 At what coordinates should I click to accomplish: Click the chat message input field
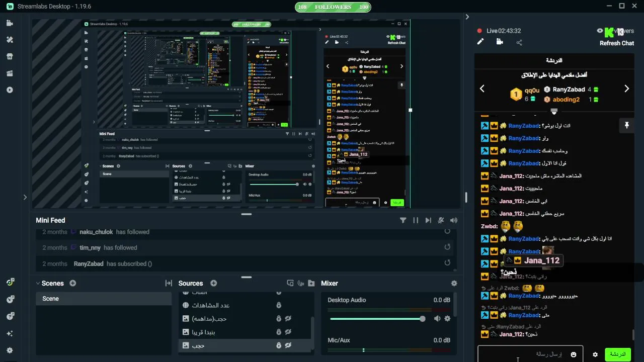530,354
